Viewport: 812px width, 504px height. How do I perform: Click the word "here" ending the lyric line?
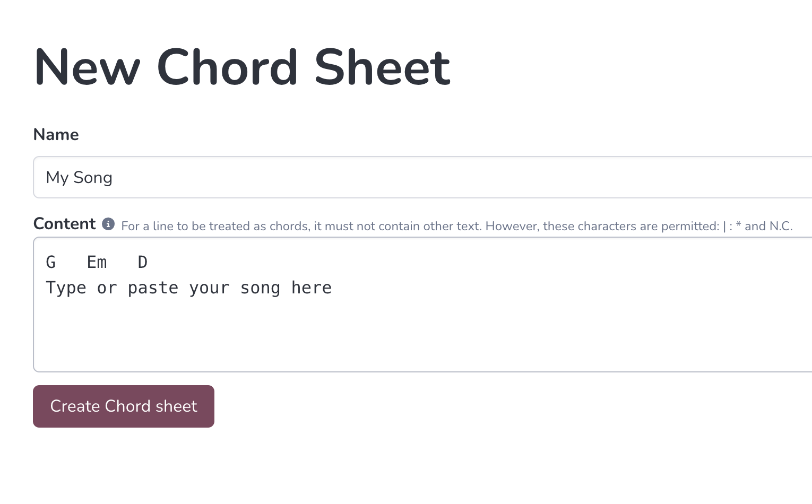click(x=312, y=288)
